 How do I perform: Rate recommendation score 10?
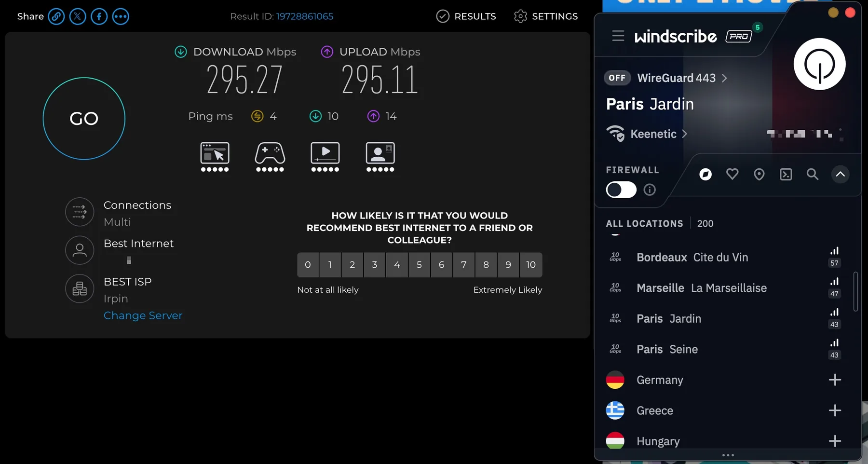pyautogui.click(x=531, y=265)
